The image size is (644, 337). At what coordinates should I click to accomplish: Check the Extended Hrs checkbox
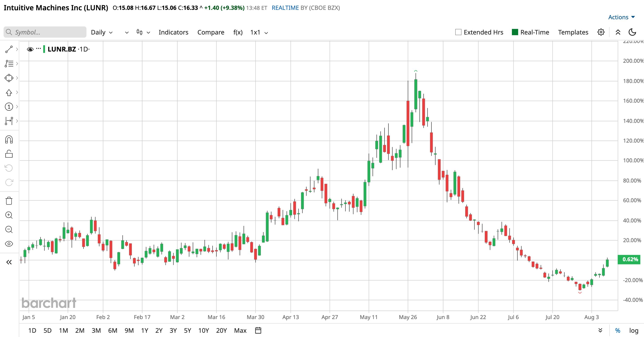[458, 32]
